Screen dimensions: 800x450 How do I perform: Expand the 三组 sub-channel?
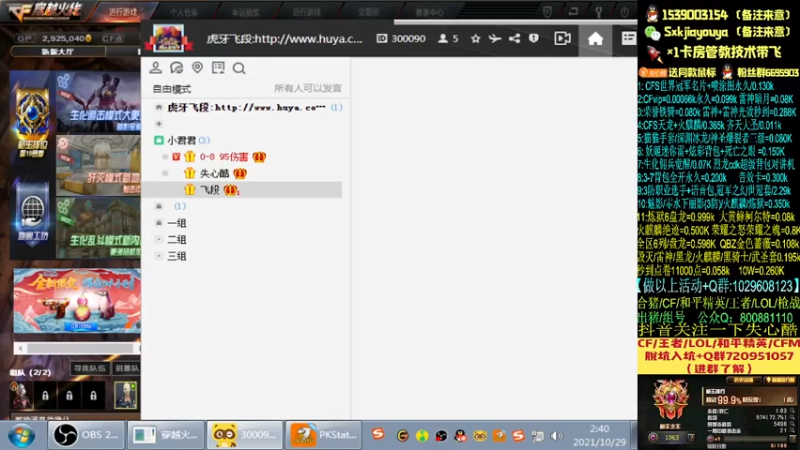coord(159,256)
